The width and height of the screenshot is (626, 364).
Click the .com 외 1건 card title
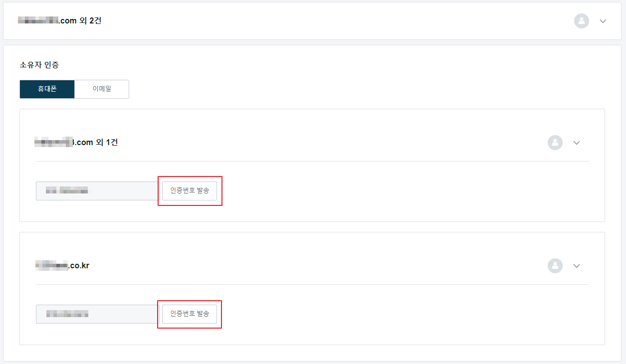76,143
